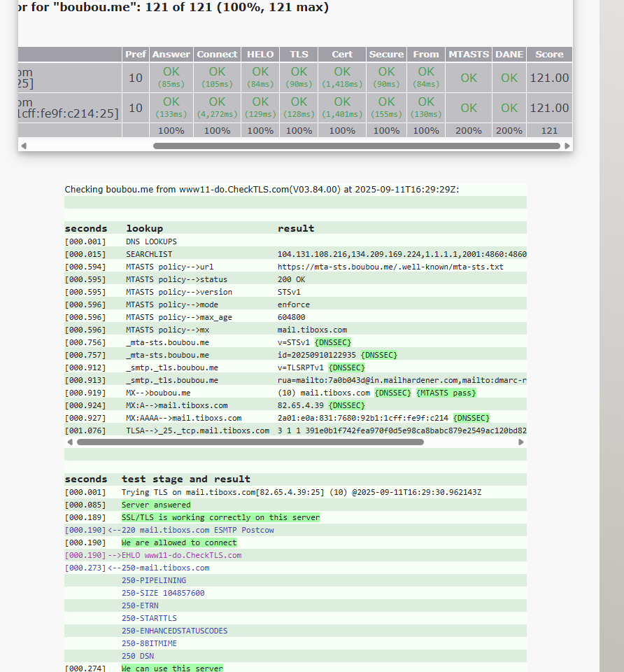Click the Answer cell showing OK (133ms)

[x=171, y=108]
